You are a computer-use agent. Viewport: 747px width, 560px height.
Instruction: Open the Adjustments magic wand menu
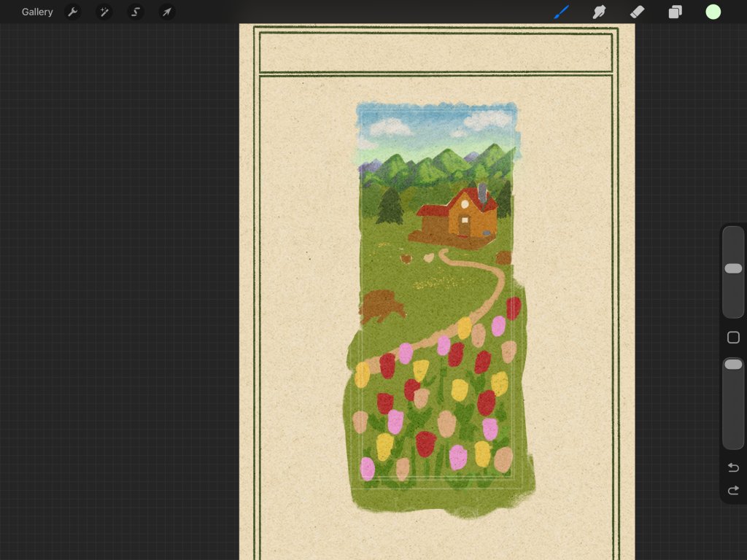104,12
